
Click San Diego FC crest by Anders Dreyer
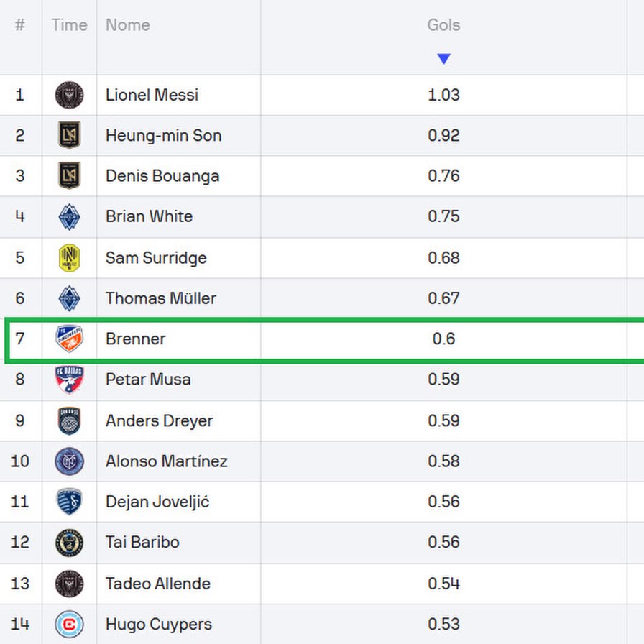coord(69,420)
